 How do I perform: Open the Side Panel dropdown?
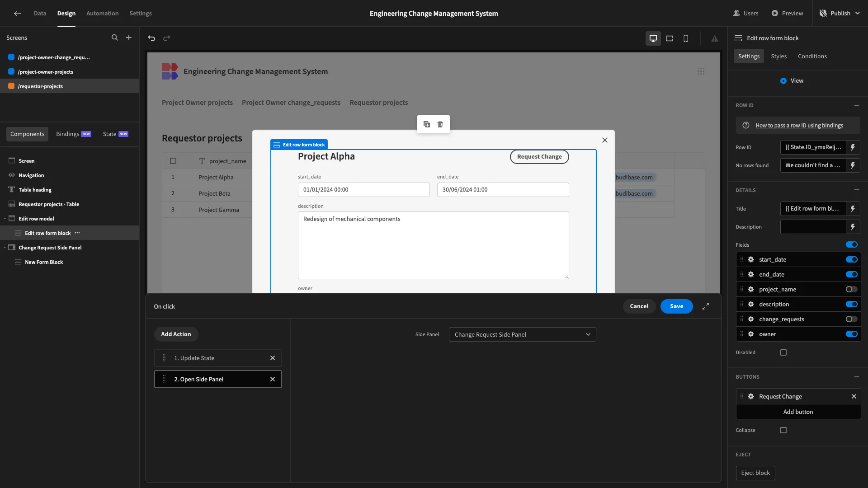pos(522,334)
